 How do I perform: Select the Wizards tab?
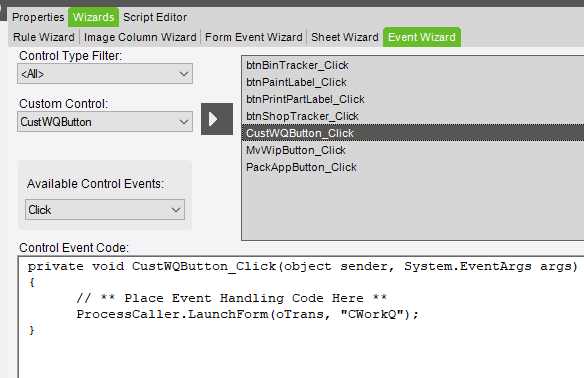93,17
